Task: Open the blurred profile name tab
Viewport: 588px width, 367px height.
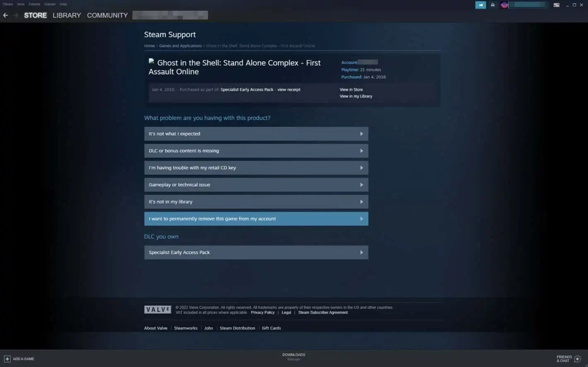Action: tap(170, 15)
